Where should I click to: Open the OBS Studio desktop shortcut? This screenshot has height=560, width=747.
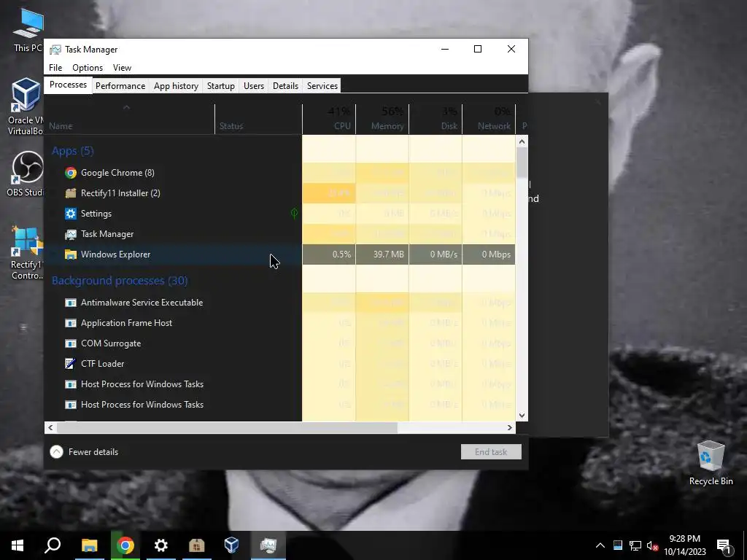[26, 174]
